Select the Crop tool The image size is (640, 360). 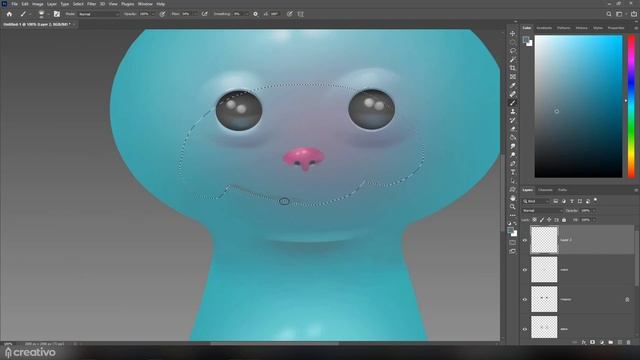click(x=512, y=68)
